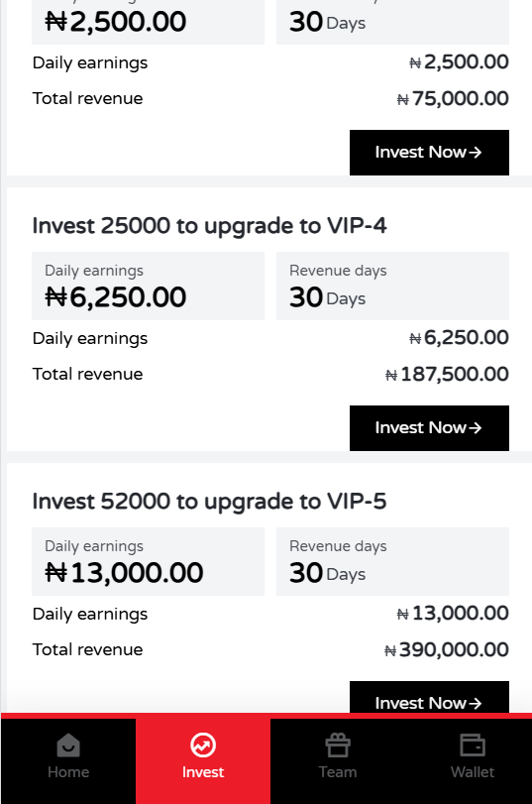Click Invest Now for VIP-5 plan

pos(429,697)
